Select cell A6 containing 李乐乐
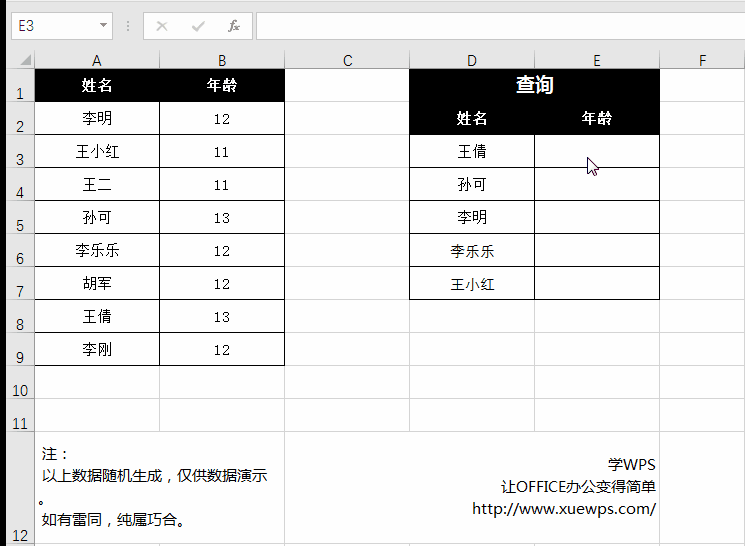745x546 pixels. [x=97, y=250]
